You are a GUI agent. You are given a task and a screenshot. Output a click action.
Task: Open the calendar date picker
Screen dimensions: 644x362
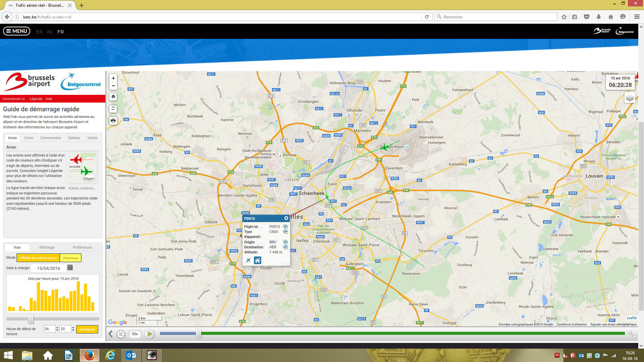[x=70, y=268]
